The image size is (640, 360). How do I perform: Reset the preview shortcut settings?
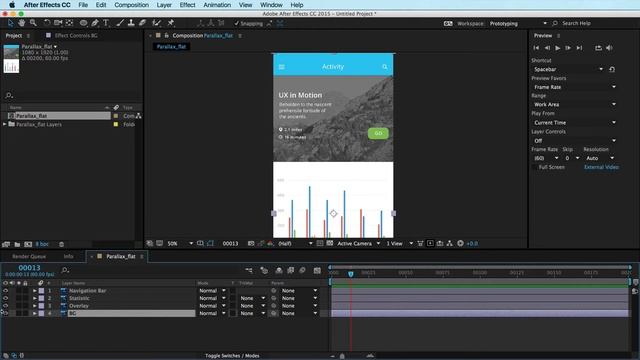pos(612,69)
